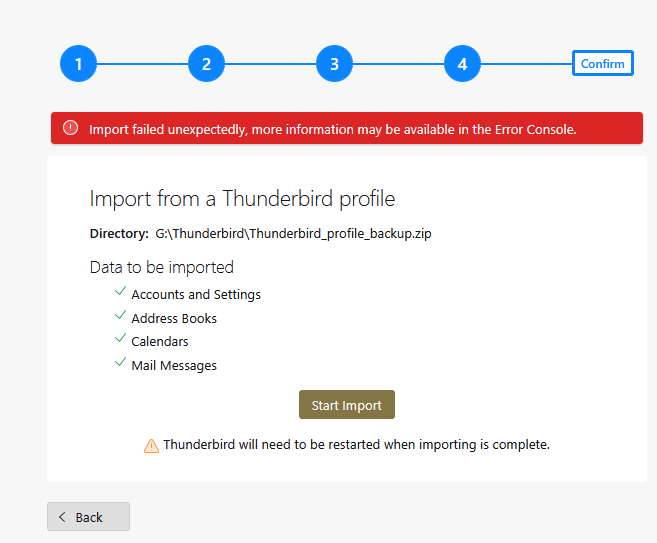Go to step 1 circle
Image resolution: width=657 pixels, height=543 pixels.
click(78, 64)
